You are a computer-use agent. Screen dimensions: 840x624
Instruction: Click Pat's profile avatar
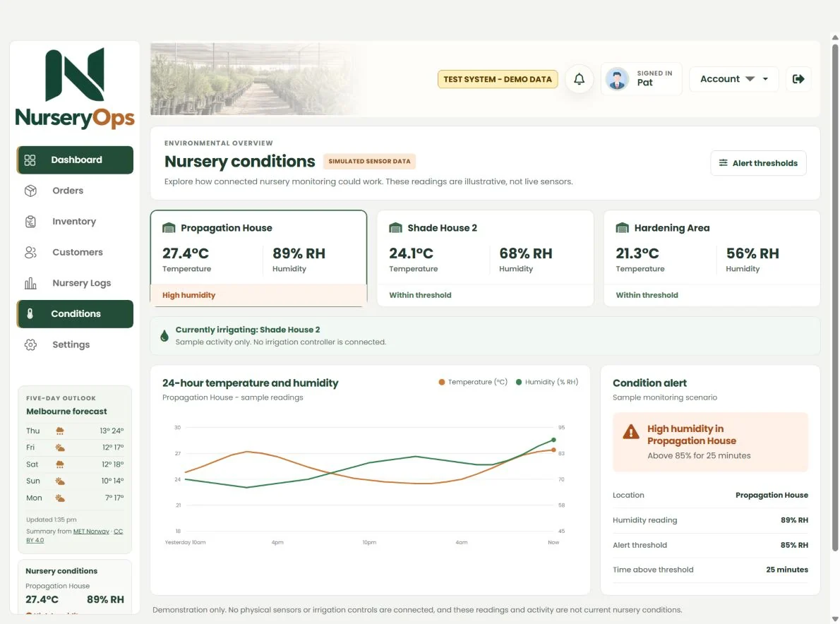pyautogui.click(x=617, y=79)
